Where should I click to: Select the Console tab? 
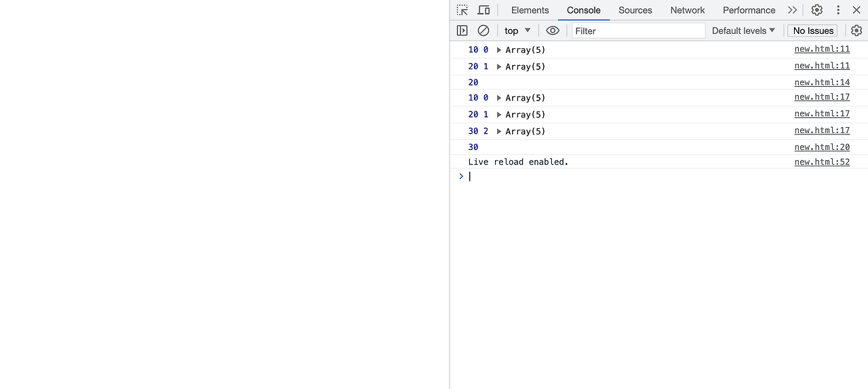[584, 10]
